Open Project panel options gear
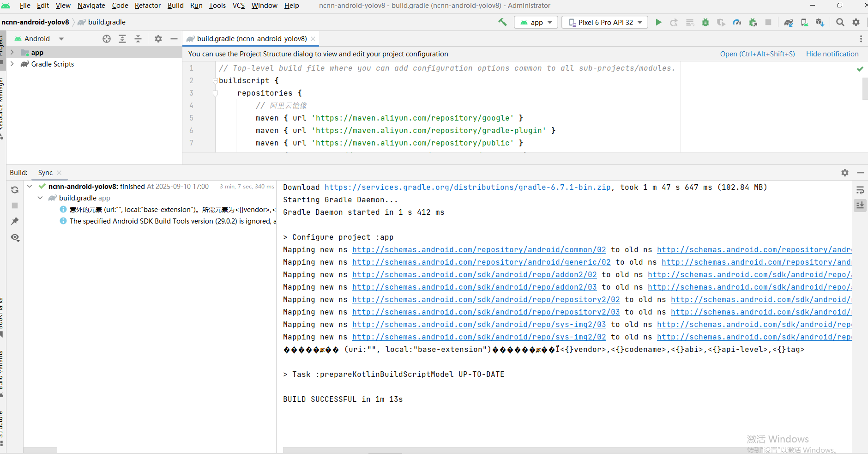The width and height of the screenshot is (868, 454). (158, 39)
